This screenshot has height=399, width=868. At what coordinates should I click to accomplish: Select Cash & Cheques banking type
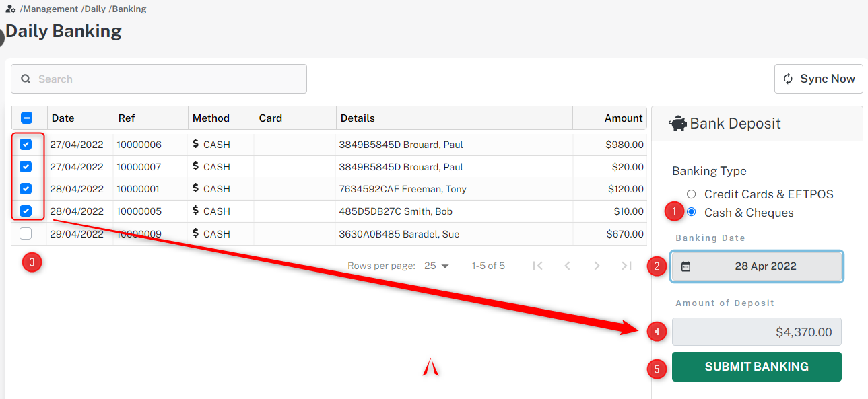[691, 213]
